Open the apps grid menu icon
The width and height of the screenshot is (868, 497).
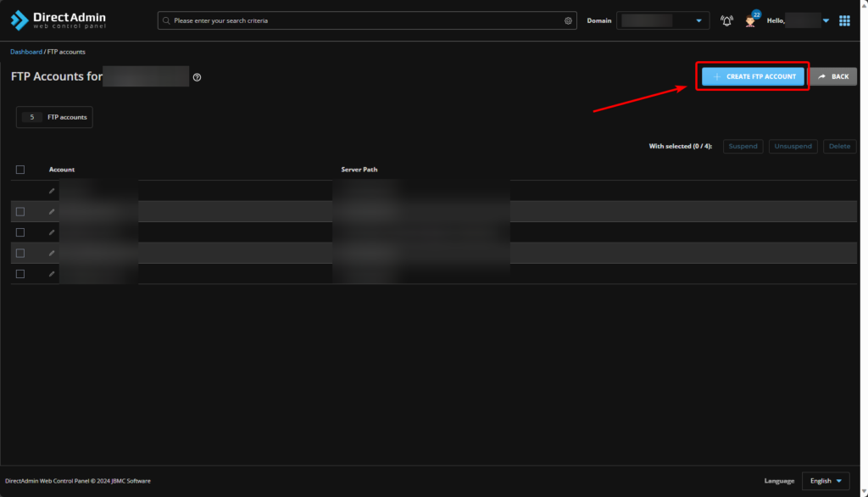tap(844, 20)
